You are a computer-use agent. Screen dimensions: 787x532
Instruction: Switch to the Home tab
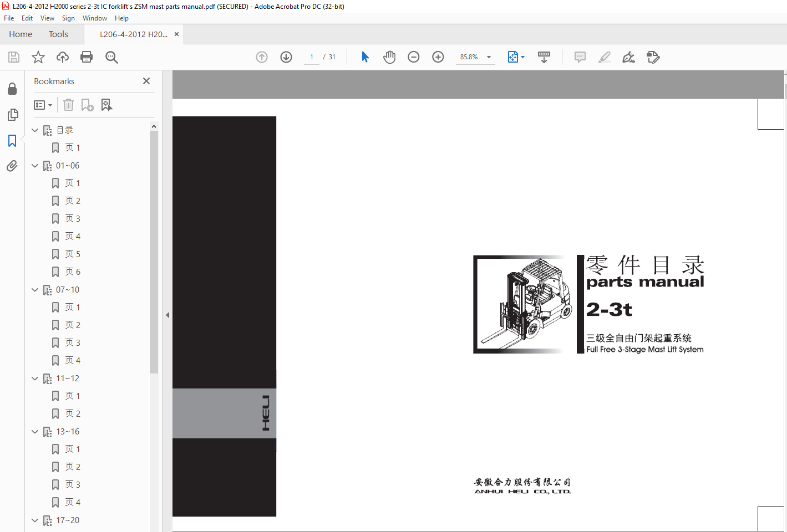(x=21, y=34)
